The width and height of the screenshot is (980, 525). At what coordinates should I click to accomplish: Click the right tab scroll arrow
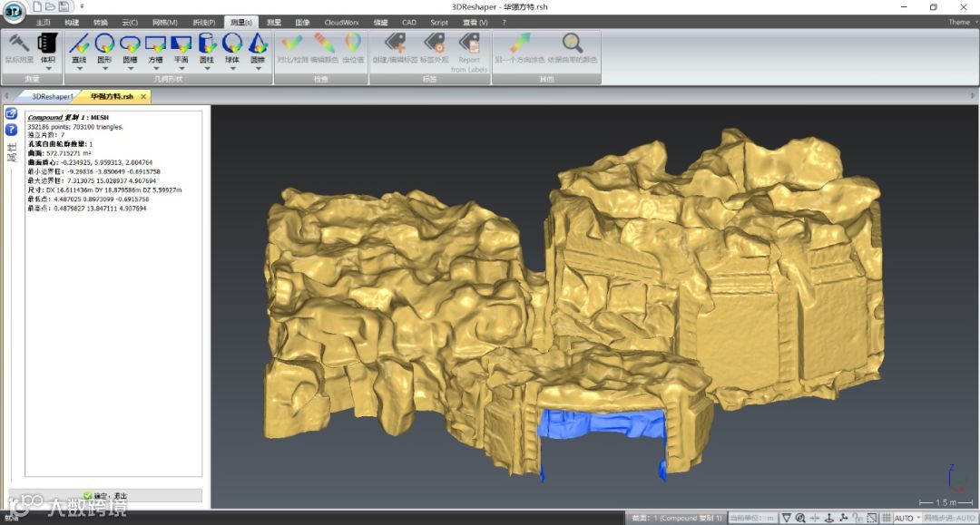[x=973, y=96]
